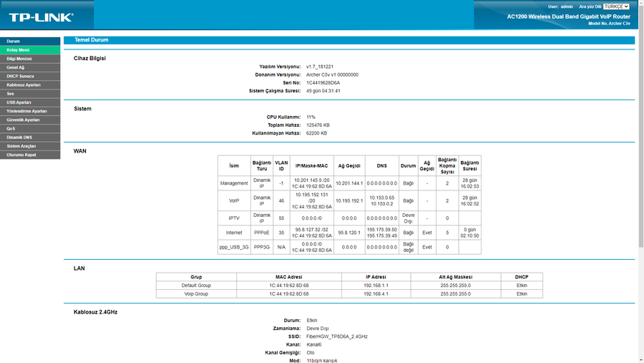Click unused memory value 62200 KB
The width and height of the screenshot is (644, 363).
click(316, 133)
